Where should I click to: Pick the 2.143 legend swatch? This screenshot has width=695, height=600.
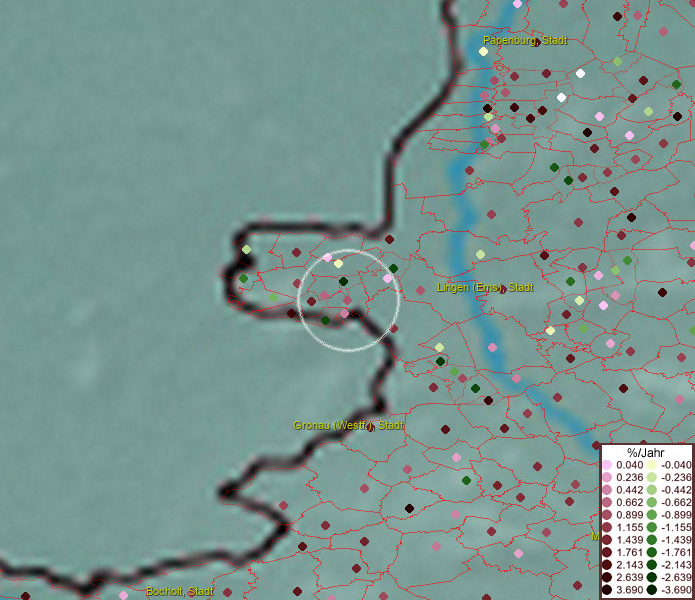click(607, 565)
